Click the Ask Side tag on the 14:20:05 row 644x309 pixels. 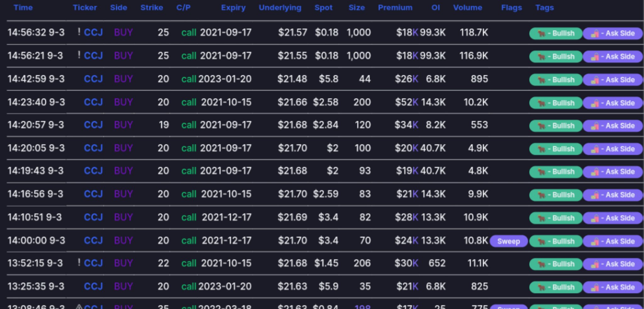pyautogui.click(x=613, y=149)
